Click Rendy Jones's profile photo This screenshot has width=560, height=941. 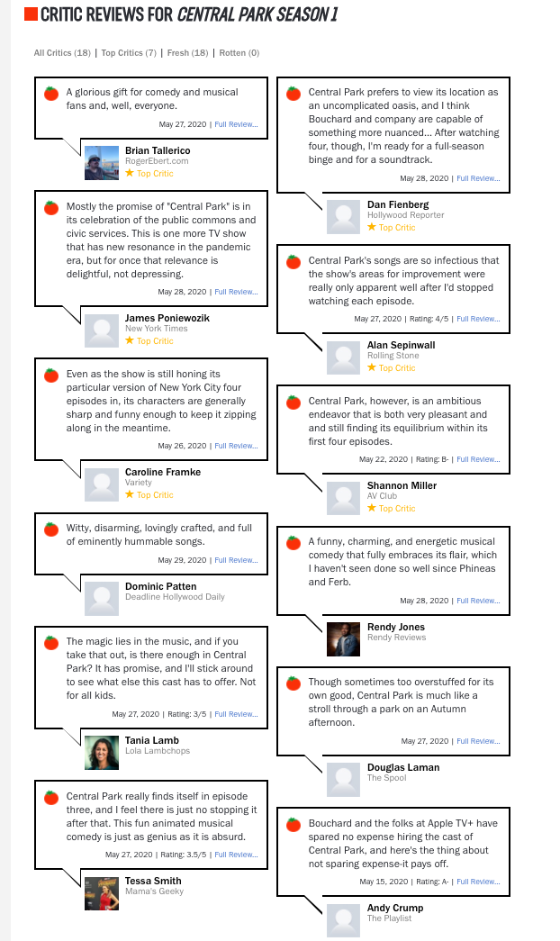click(x=343, y=639)
